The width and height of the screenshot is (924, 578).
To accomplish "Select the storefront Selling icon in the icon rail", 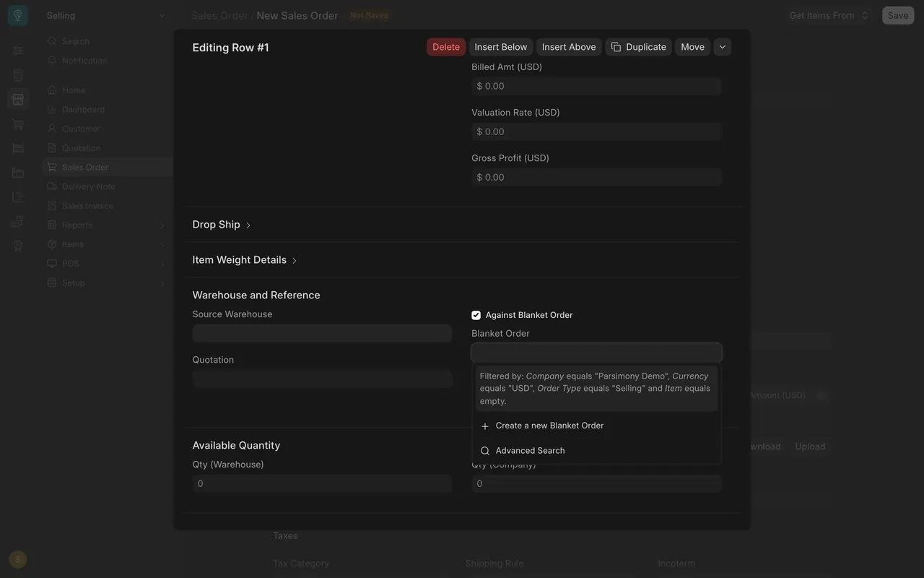I will point(18,100).
